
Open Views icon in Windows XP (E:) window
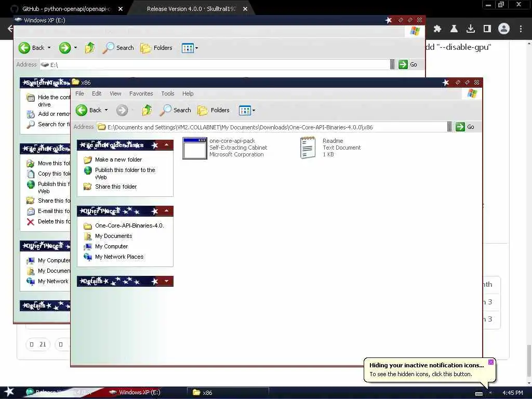(187, 48)
